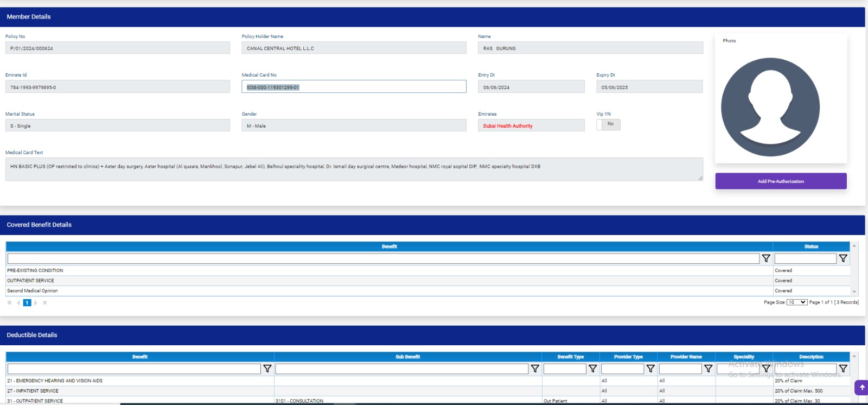868x405 pixels.
Task: Sort by Provider Type column header
Action: pyautogui.click(x=628, y=357)
